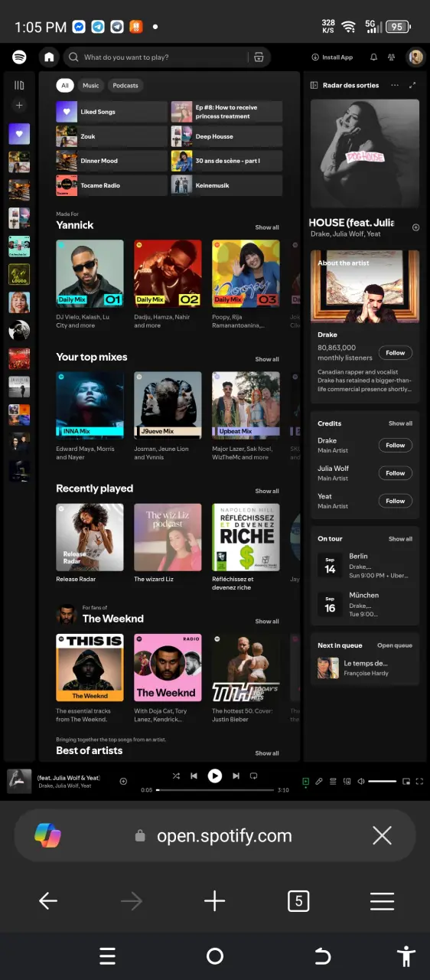Toggle shuffle playback
The width and height of the screenshot is (430, 980).
click(x=176, y=776)
